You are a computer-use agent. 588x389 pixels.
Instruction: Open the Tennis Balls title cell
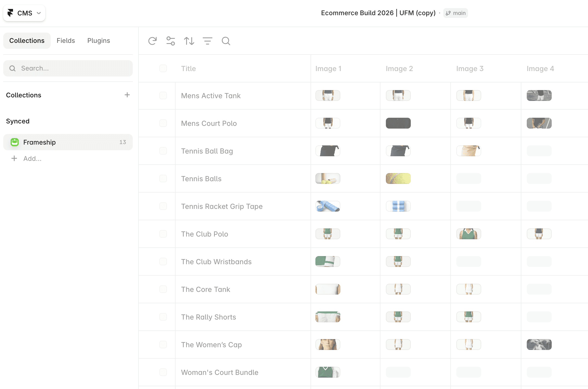pyautogui.click(x=243, y=179)
